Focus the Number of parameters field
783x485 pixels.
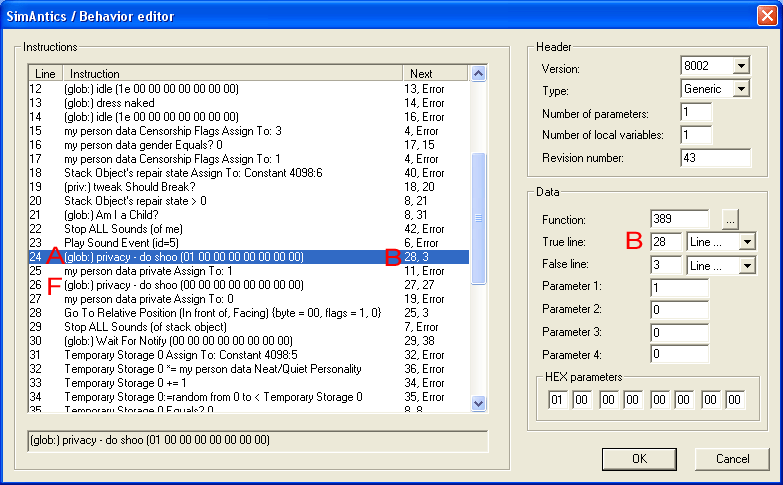tap(696, 112)
